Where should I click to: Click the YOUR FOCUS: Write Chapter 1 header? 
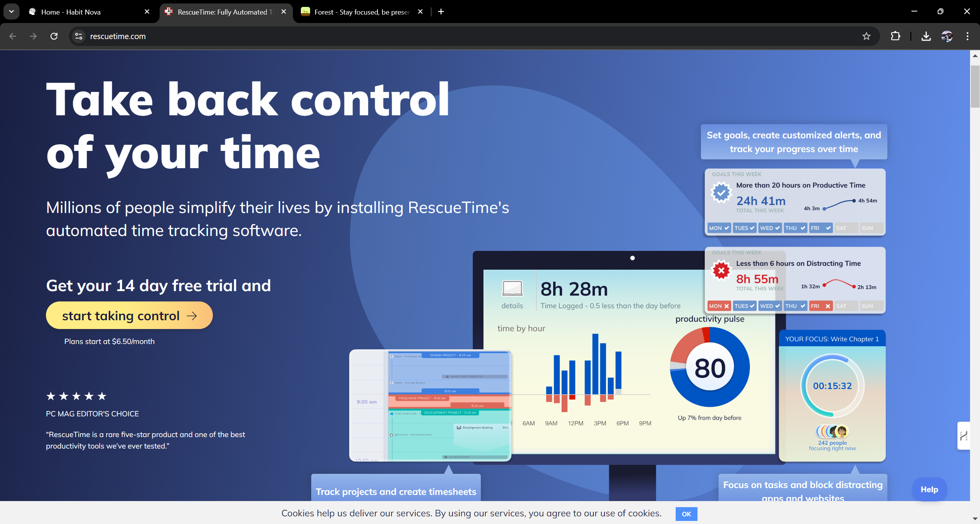832,339
